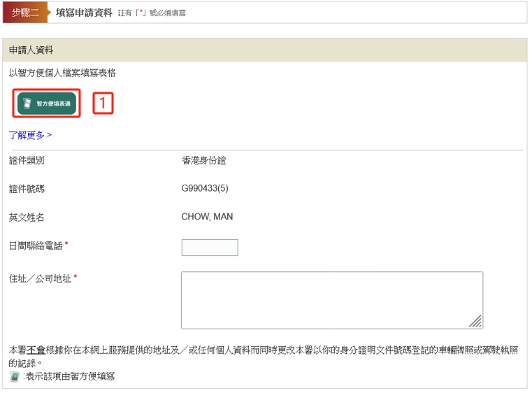Click the 智方便填表通 button
Viewport: 532px width, 393px height.
coord(46,103)
